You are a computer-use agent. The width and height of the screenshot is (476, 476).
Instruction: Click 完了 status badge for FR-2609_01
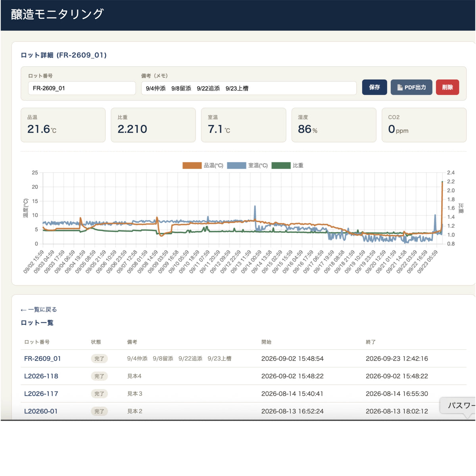click(99, 359)
